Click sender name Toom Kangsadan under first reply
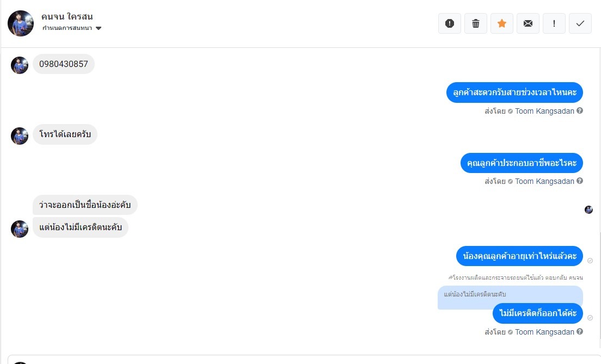The height and width of the screenshot is (364, 601). 544,111
